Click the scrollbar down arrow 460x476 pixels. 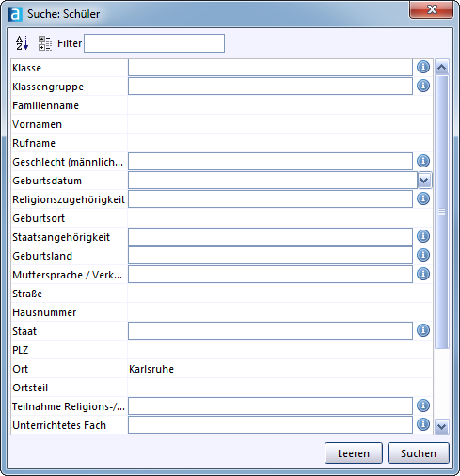click(x=442, y=426)
